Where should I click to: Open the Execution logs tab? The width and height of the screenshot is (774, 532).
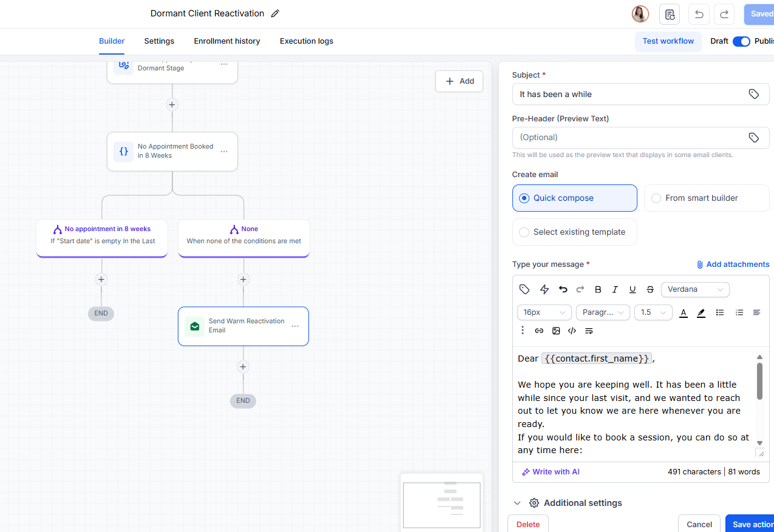click(307, 41)
